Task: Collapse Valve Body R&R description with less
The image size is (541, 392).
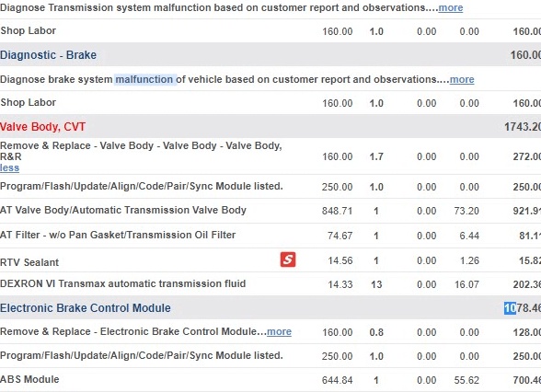Action: [9, 168]
